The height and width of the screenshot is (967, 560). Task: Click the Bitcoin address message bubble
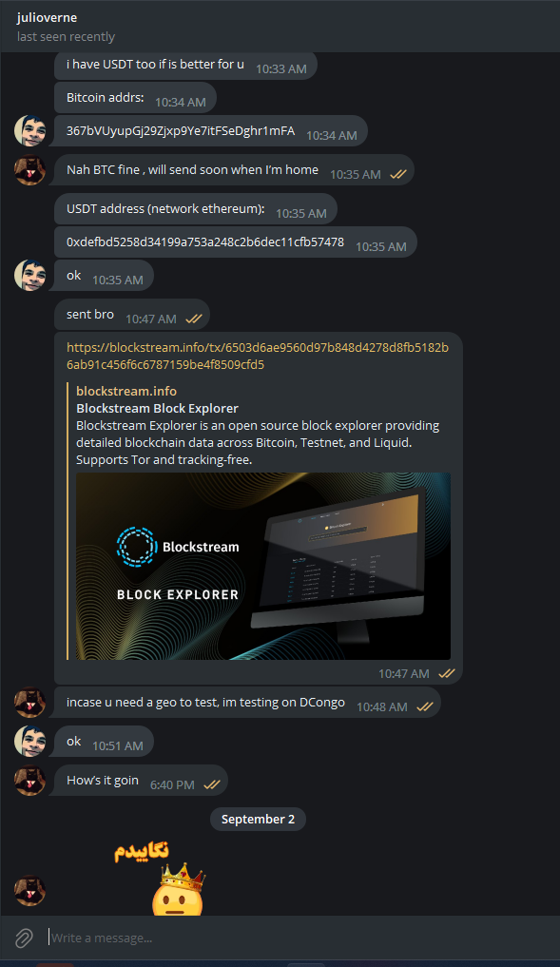211,131
